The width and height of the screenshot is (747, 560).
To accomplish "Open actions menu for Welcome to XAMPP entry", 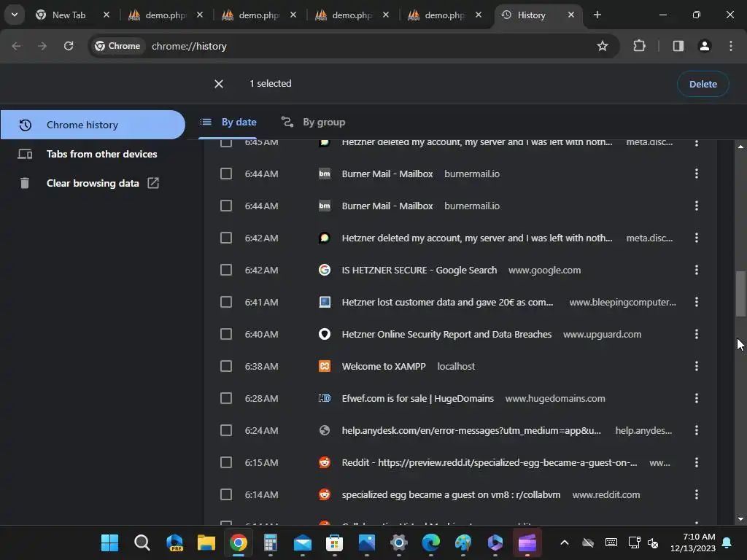I will click(697, 366).
